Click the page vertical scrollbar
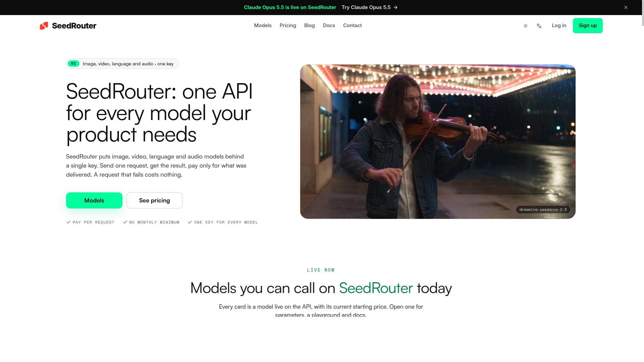The width and height of the screenshot is (644, 362). tap(642, 13)
